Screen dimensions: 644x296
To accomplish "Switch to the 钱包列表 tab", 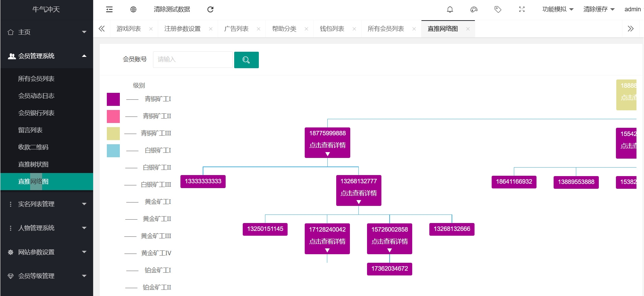I will (x=332, y=29).
